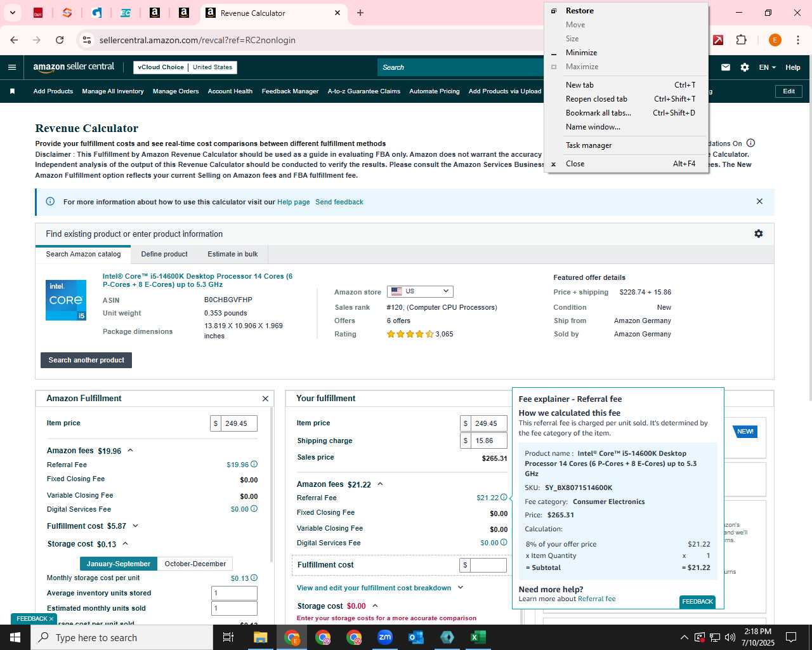Switch to Estimate in bulk tab
The width and height of the screenshot is (812, 650).
tap(233, 254)
